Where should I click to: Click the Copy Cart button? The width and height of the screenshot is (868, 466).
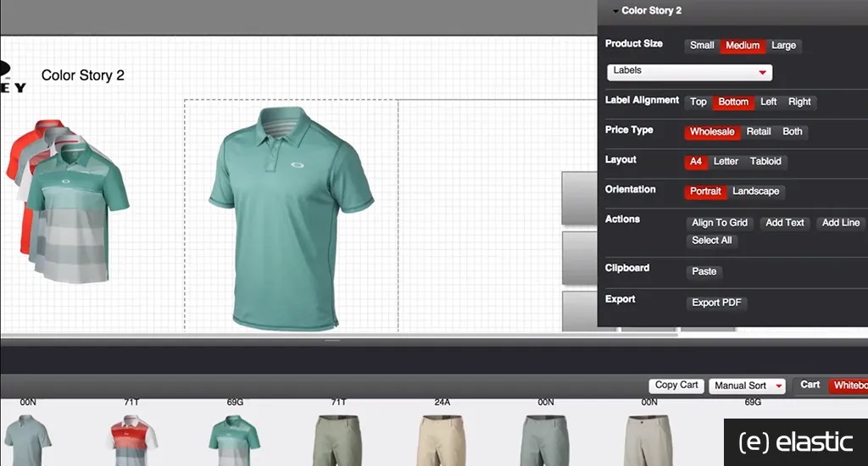pyautogui.click(x=676, y=386)
